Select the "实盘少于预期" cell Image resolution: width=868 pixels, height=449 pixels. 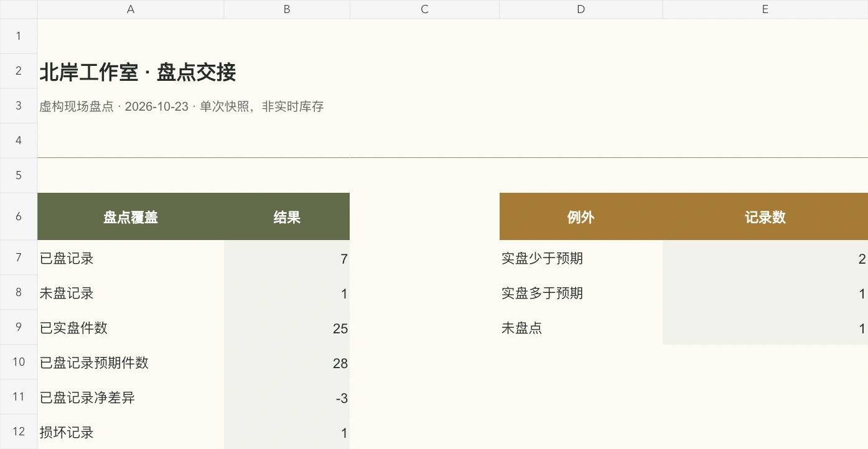point(581,257)
